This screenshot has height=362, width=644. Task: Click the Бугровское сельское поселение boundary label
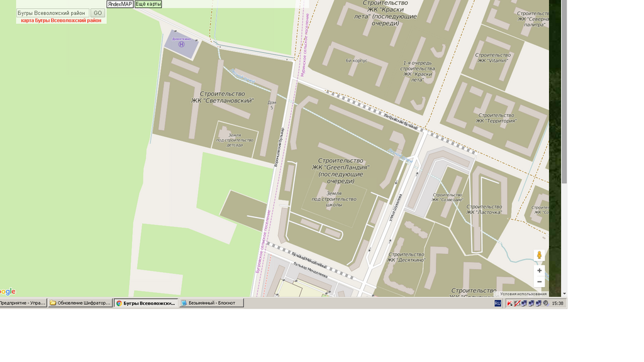point(262,241)
